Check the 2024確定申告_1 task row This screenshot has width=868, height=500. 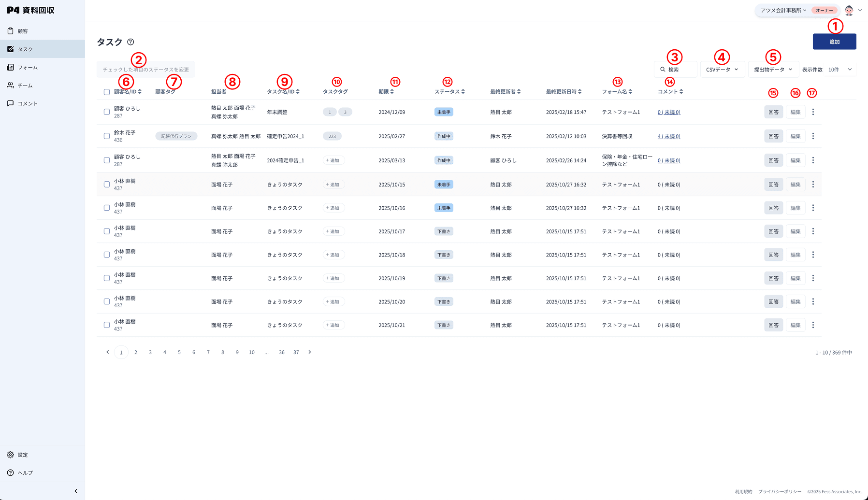107,160
